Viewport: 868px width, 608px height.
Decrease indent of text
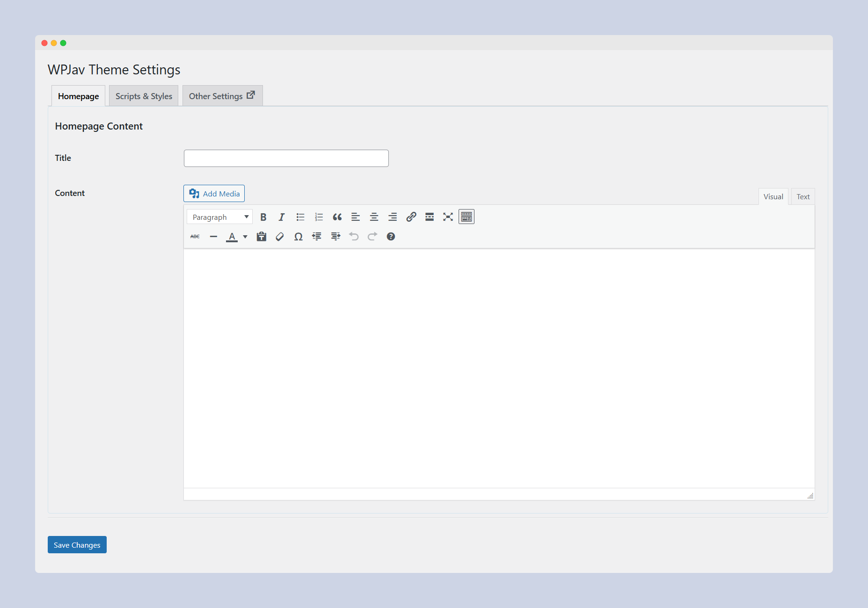pyautogui.click(x=317, y=237)
